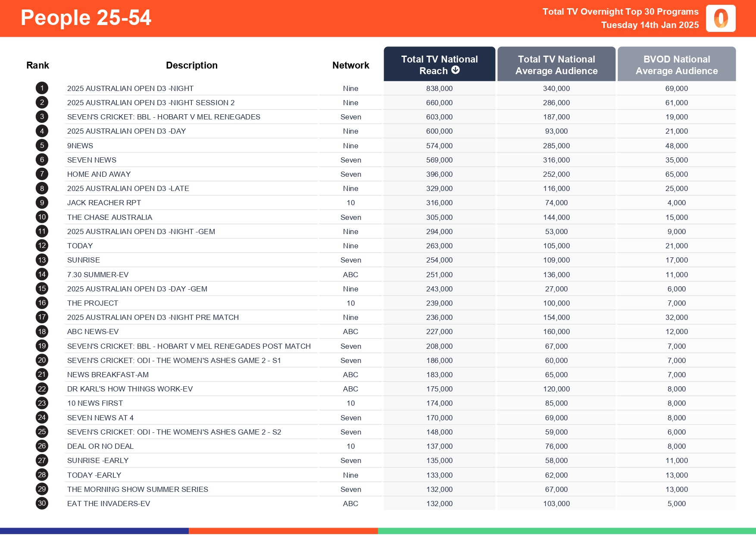
Task: Click the reach value 838,000 for rank 1
Action: [x=439, y=88]
